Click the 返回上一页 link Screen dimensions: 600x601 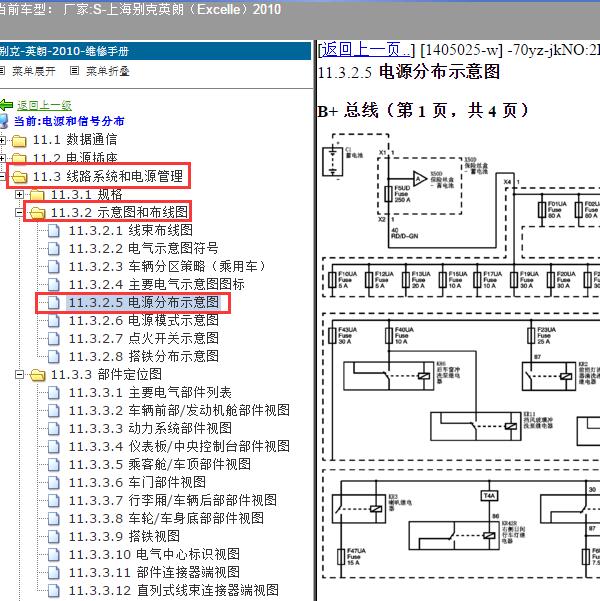point(365,50)
